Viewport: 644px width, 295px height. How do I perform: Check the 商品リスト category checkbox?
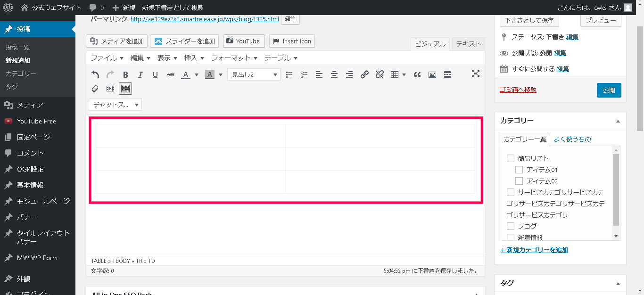tap(511, 158)
